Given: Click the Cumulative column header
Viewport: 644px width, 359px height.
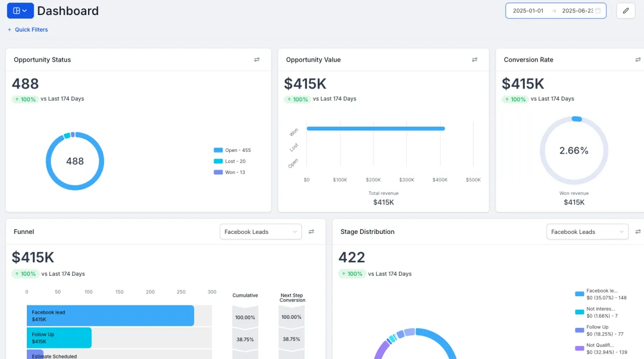Looking at the screenshot, I should tap(245, 296).
